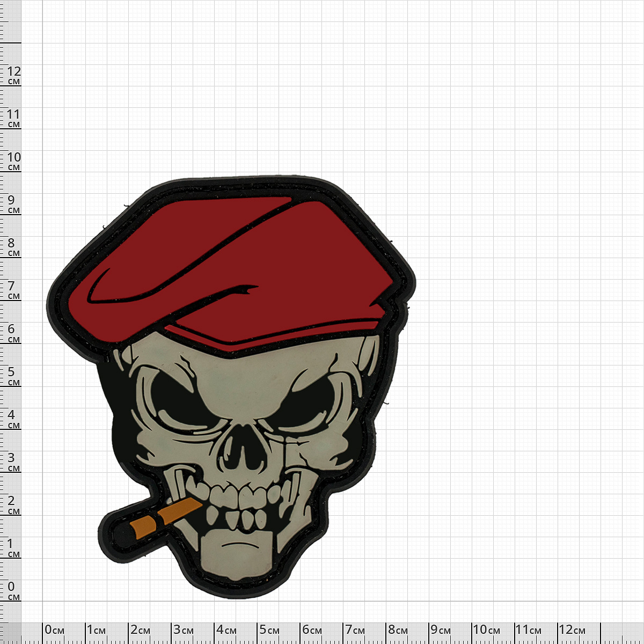Click the "7 см" label on the vertical ruler

pyautogui.click(x=14, y=290)
